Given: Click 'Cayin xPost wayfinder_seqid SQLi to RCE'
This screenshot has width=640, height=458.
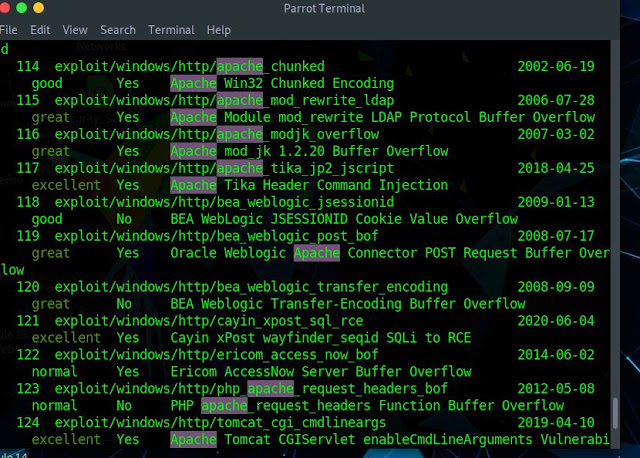Looking at the screenshot, I should (321, 338).
